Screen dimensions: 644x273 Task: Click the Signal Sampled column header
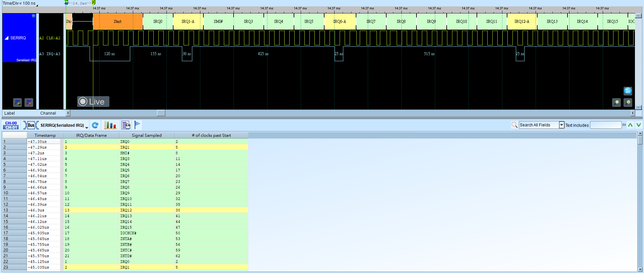tap(147, 135)
